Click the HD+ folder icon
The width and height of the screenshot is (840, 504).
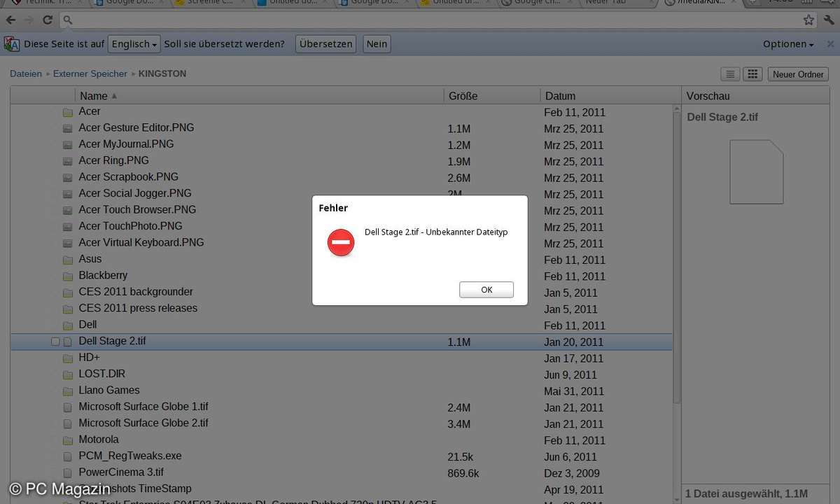pyautogui.click(x=67, y=358)
